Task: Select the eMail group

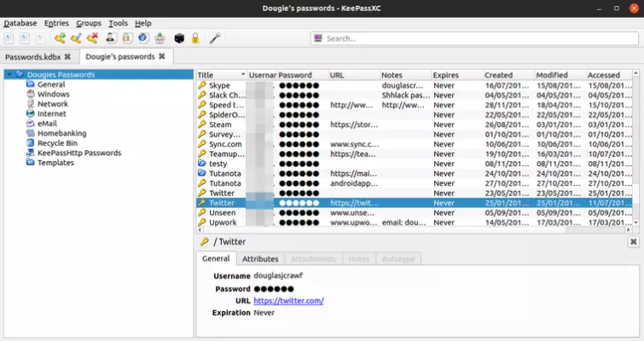Action: [x=47, y=124]
